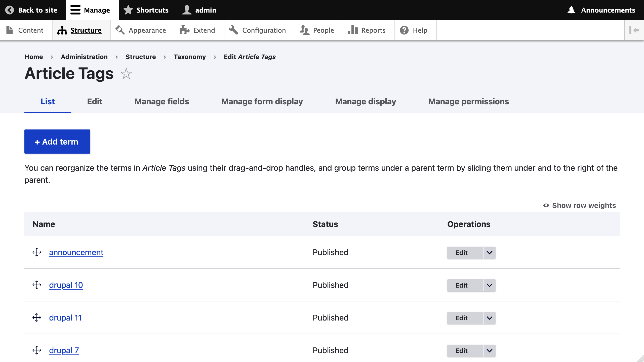The image size is (644, 362).
Task: Expand operations dropdown for announcement
Action: (489, 252)
